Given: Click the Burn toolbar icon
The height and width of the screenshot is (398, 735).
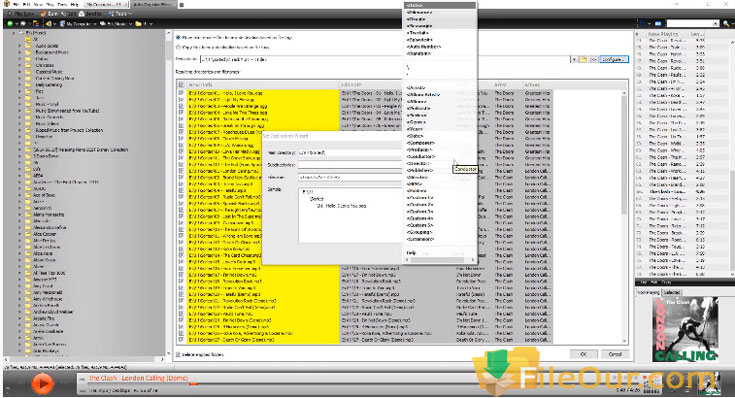Looking at the screenshot, I should point(43,14).
